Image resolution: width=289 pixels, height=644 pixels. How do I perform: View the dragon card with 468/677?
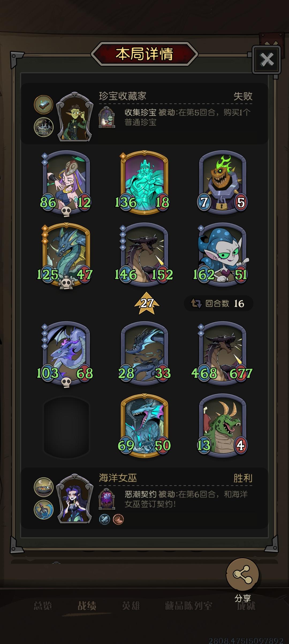[x=222, y=353]
